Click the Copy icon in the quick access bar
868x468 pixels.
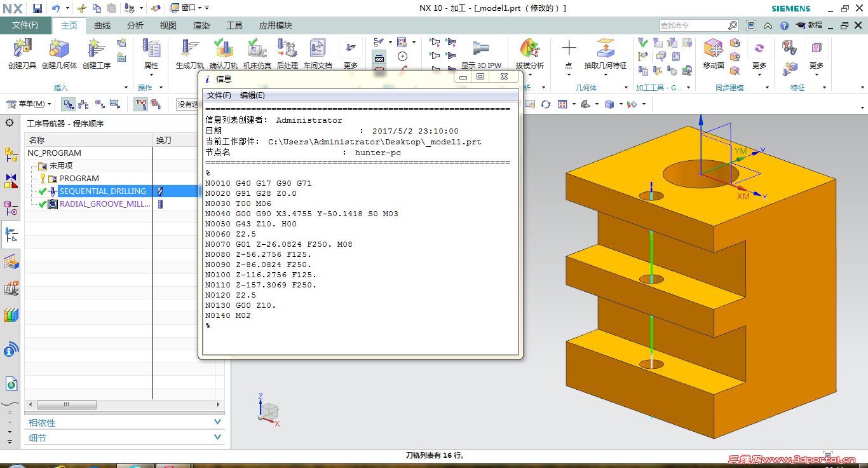click(97, 8)
